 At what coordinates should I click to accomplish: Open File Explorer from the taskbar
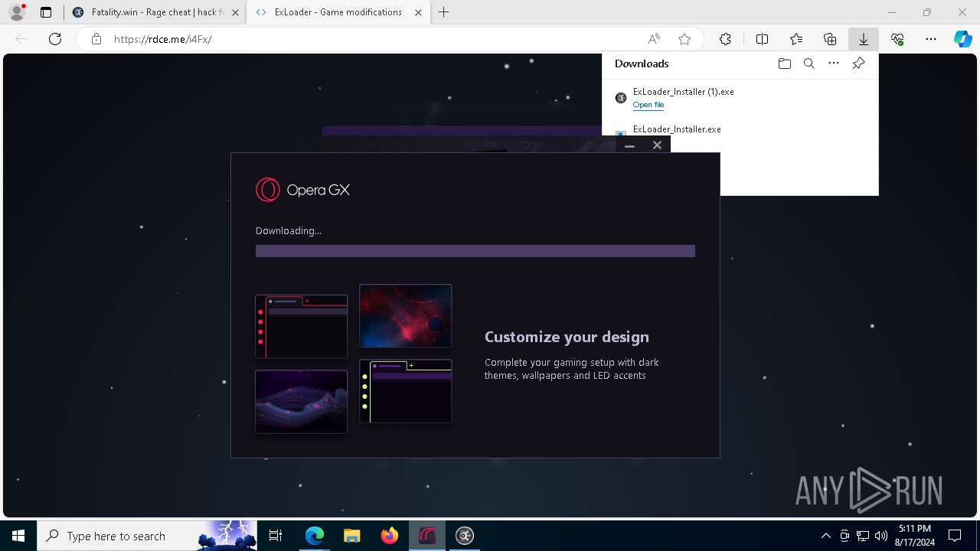[x=351, y=536]
